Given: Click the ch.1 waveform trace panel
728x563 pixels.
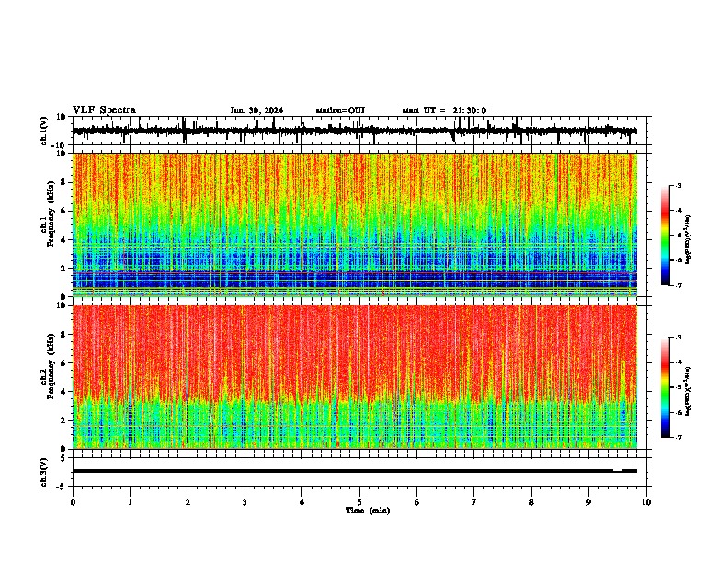Looking at the screenshot, I should (x=359, y=131).
